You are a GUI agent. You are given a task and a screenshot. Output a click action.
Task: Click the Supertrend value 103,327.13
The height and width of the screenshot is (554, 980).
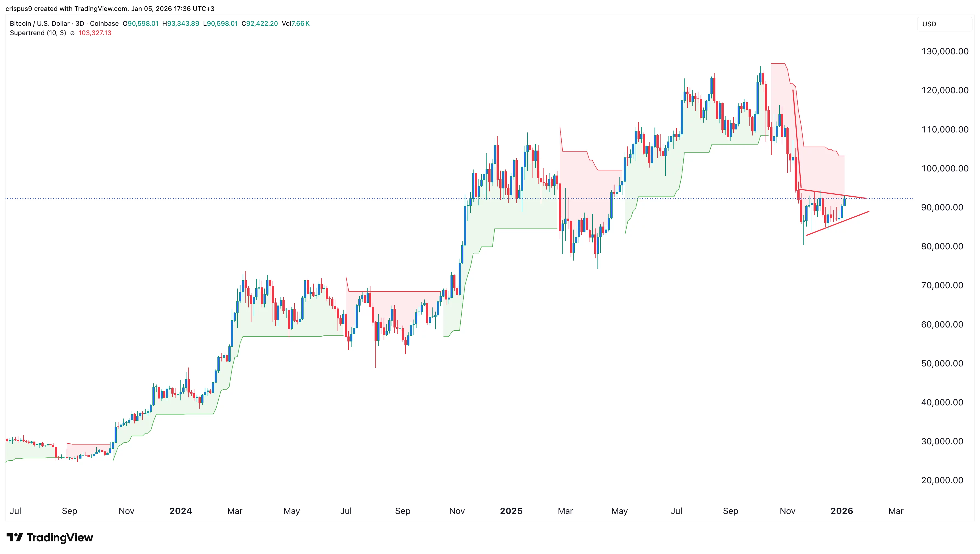pyautogui.click(x=95, y=33)
